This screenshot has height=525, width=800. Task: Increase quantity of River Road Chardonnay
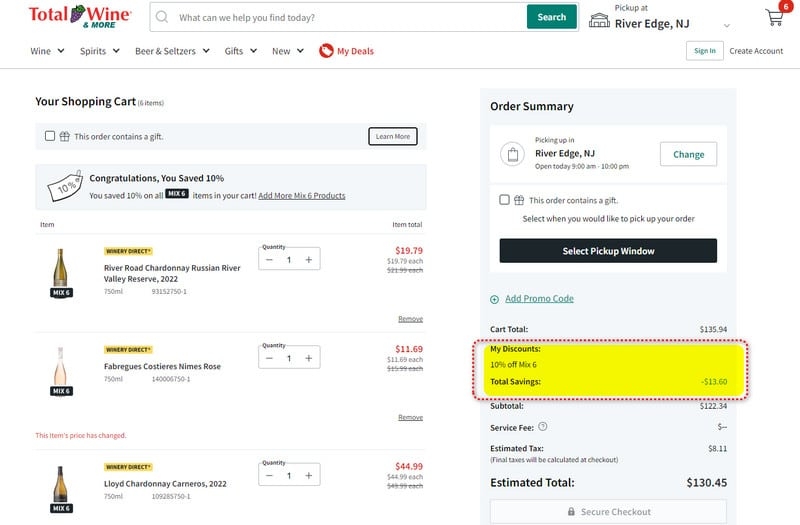point(309,260)
